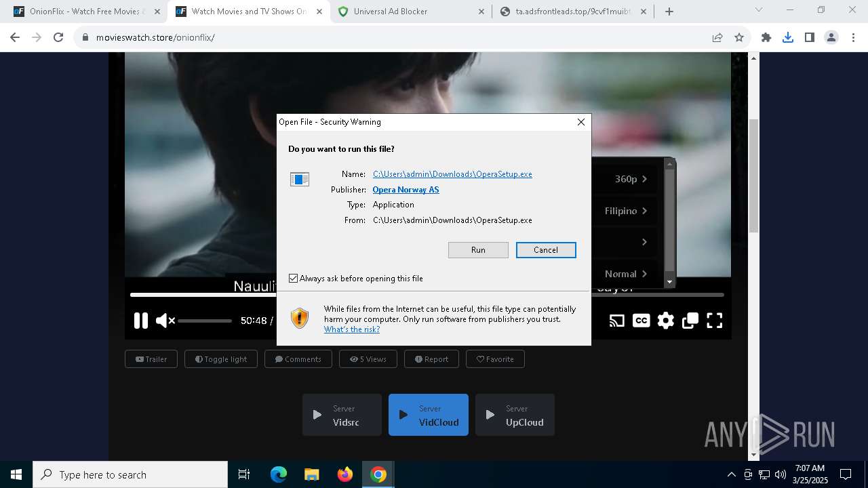The height and width of the screenshot is (488, 868).
Task: Expand the unlabeled settings submenu row
Action: [x=625, y=242]
